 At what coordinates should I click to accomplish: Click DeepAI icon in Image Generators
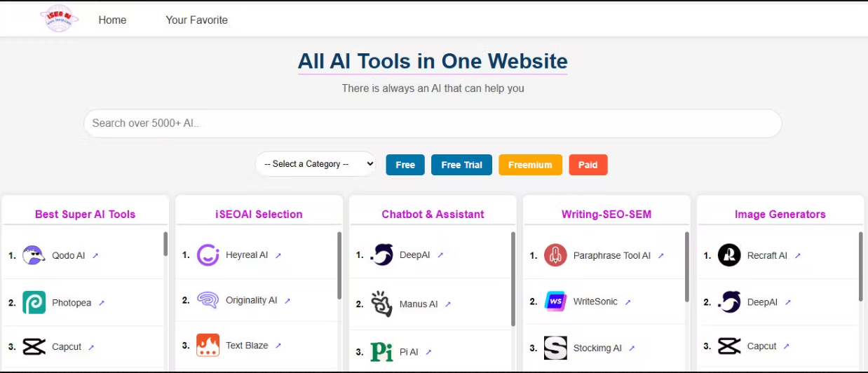[x=729, y=302]
